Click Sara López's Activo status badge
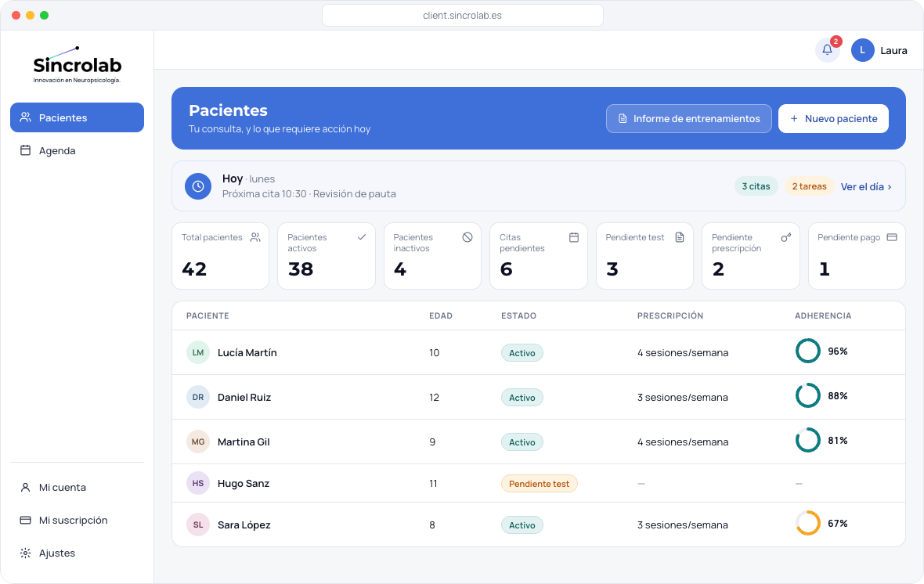Viewport: 924px width, 584px height. coord(522,525)
